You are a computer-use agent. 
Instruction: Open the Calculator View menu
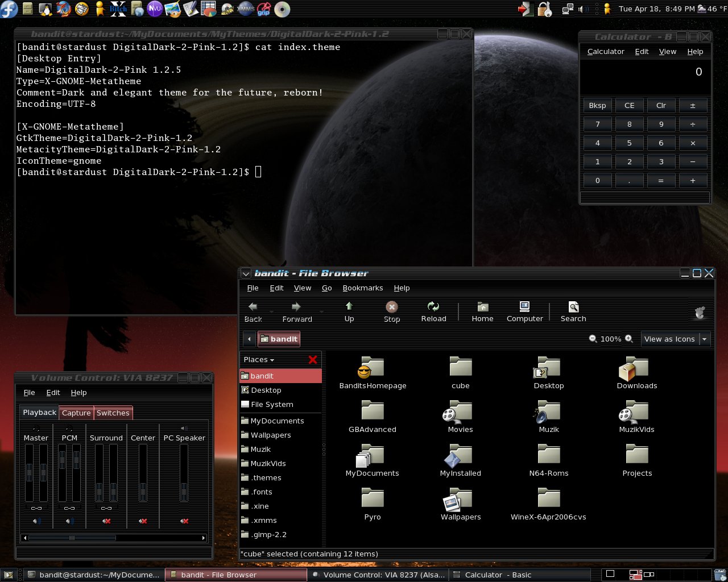click(668, 52)
